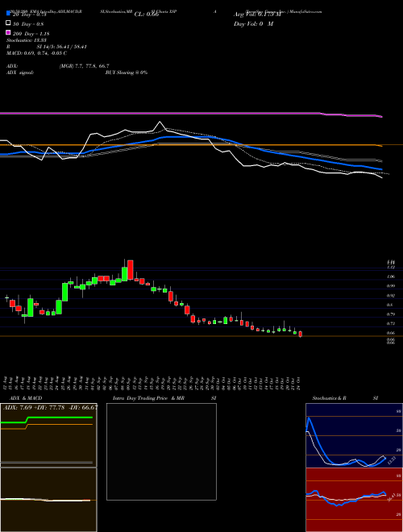Viewport: 403px width, 532px height.
Task: Click the 'ADX signal:' label
Action: click(20, 73)
